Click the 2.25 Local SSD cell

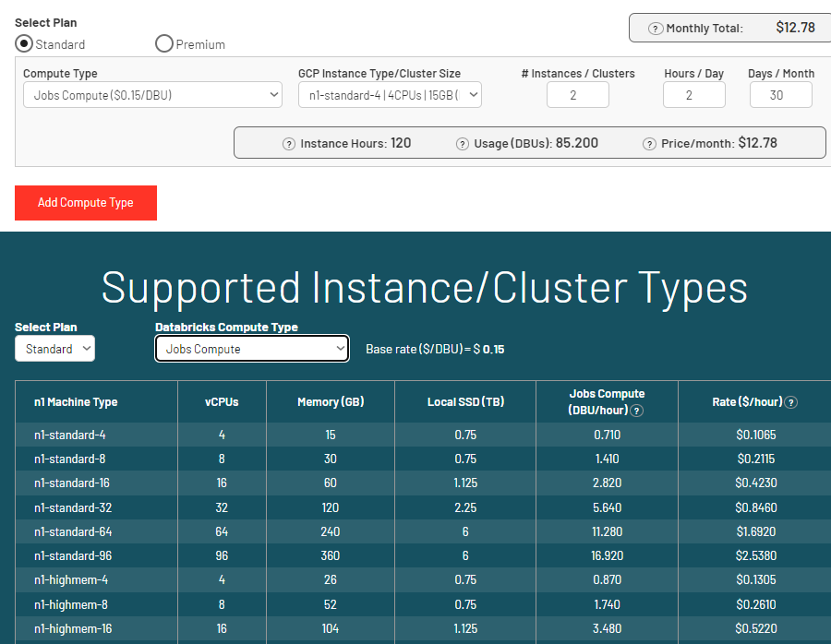point(465,507)
